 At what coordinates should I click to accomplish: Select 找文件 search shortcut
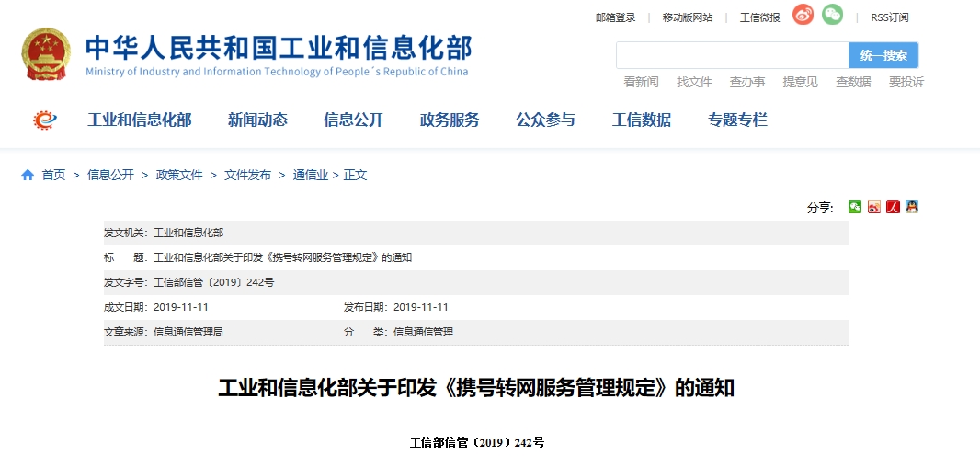click(694, 82)
